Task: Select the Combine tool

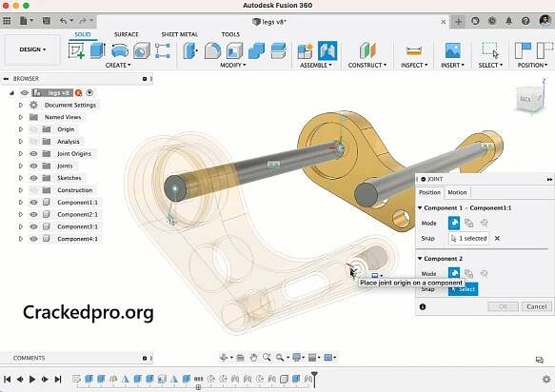Action: click(x=256, y=50)
